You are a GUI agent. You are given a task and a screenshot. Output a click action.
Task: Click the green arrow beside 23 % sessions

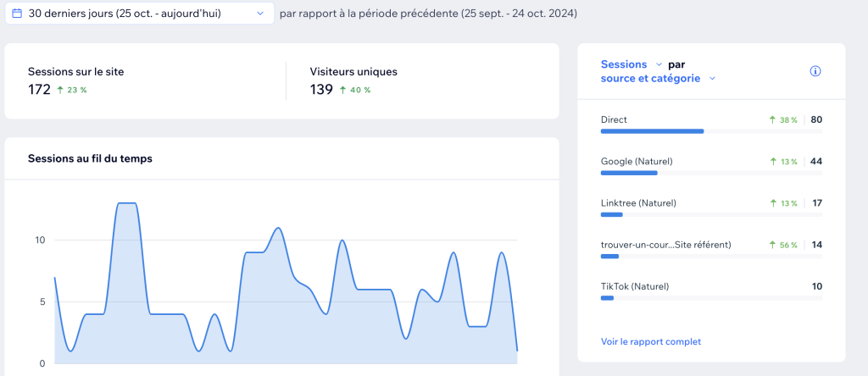point(61,90)
